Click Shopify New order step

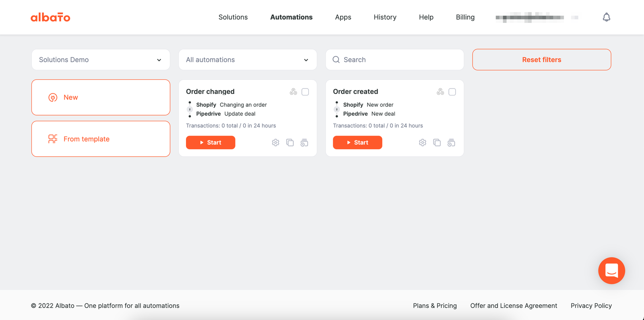tap(368, 105)
